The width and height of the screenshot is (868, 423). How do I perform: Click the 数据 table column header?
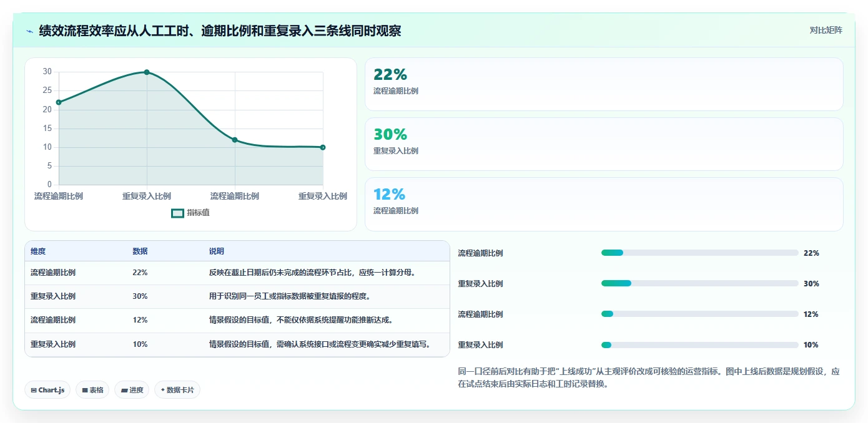coord(140,251)
